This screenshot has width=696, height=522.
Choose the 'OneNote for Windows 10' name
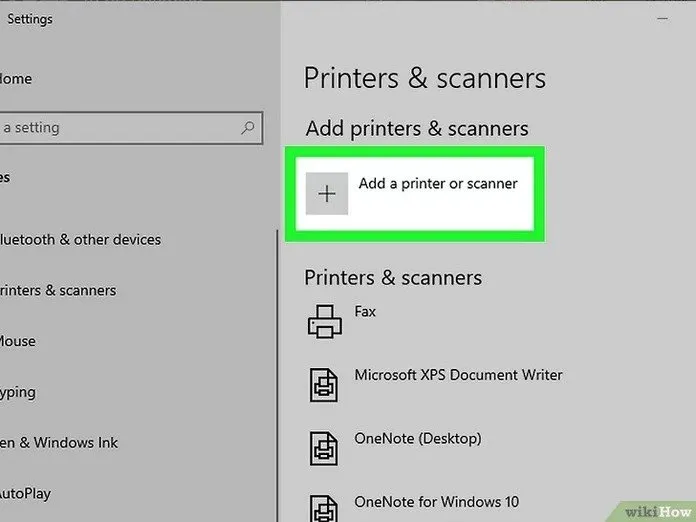click(x=434, y=501)
